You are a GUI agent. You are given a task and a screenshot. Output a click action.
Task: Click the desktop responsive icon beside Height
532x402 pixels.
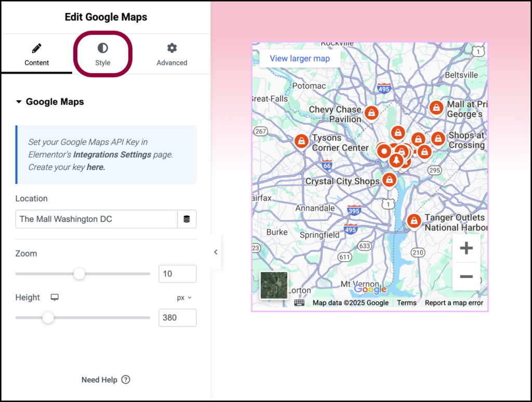click(x=55, y=297)
